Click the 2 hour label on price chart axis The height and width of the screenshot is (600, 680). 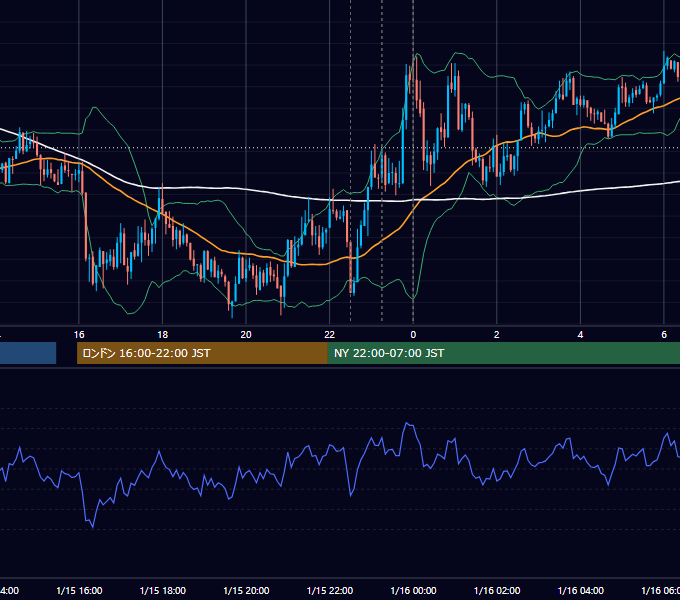coord(497,334)
